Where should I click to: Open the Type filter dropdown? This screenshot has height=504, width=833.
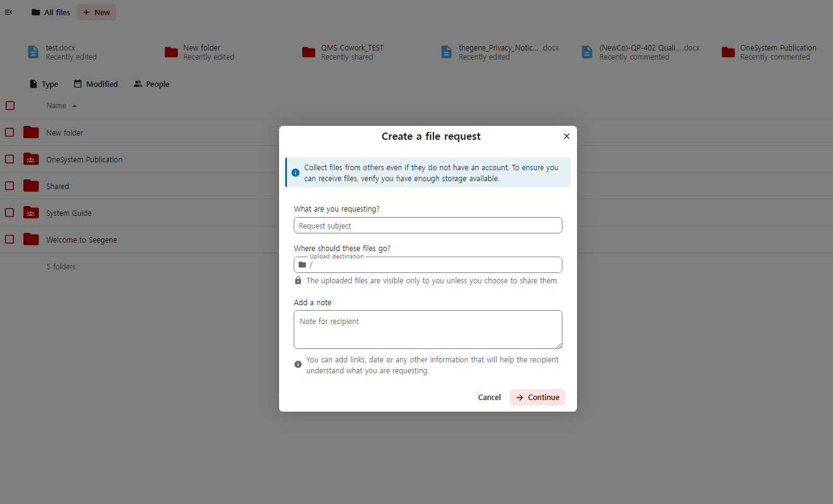click(44, 85)
